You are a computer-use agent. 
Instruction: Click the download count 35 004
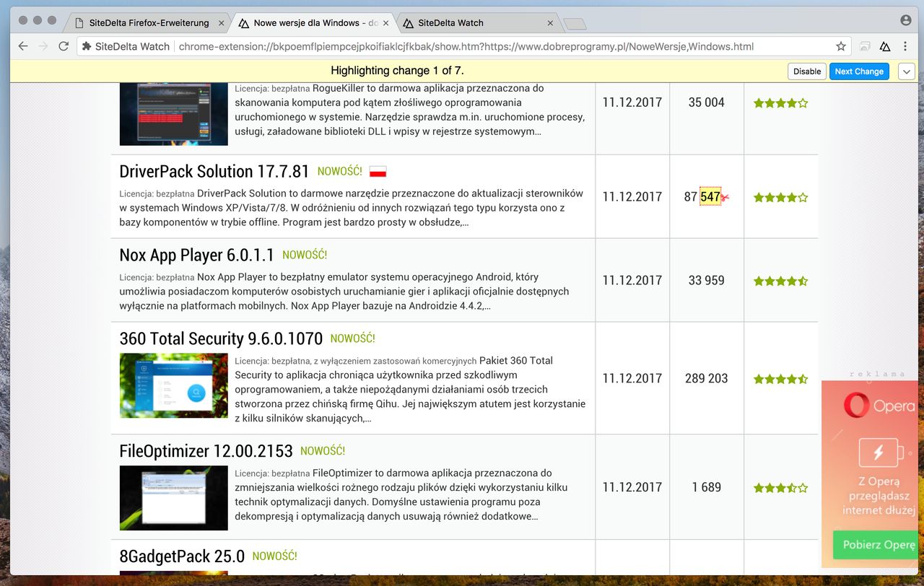coord(707,102)
